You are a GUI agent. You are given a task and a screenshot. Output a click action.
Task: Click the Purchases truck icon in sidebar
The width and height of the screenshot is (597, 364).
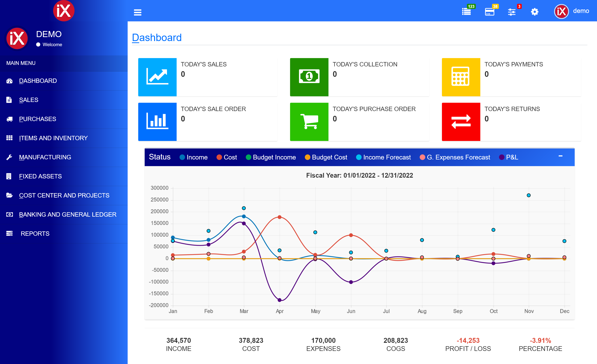[x=9, y=119]
